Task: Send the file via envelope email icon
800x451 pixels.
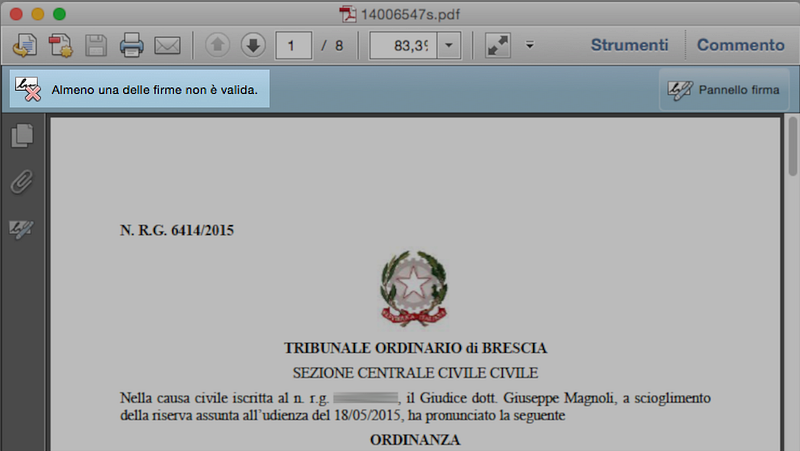Action: 167,45
